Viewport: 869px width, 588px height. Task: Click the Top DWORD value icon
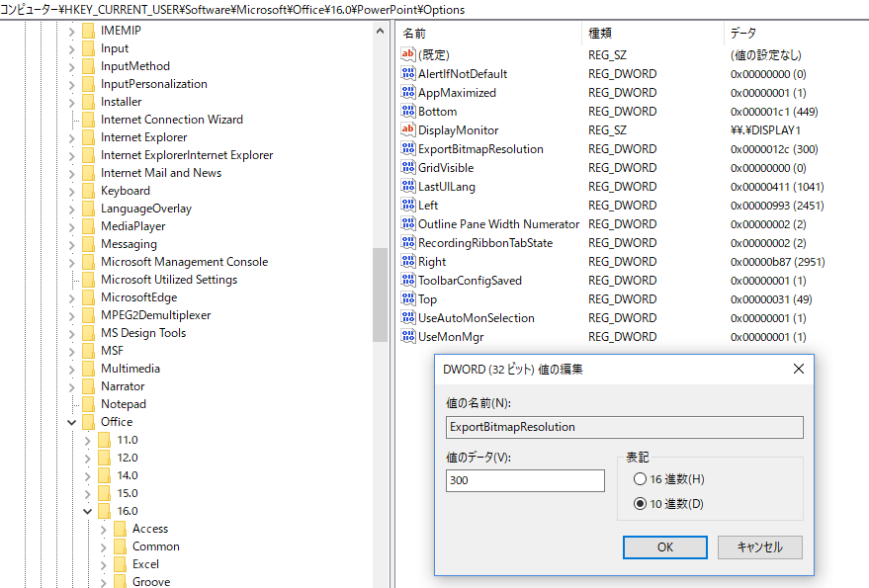408,299
